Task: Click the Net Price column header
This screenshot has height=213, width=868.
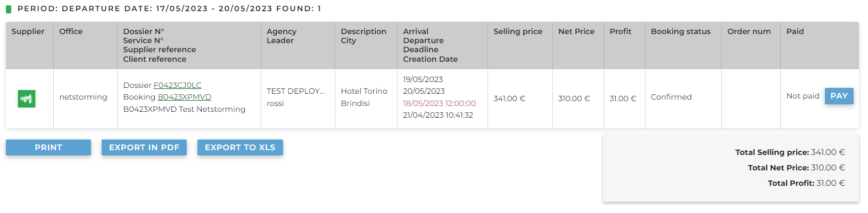Action: pyautogui.click(x=576, y=31)
